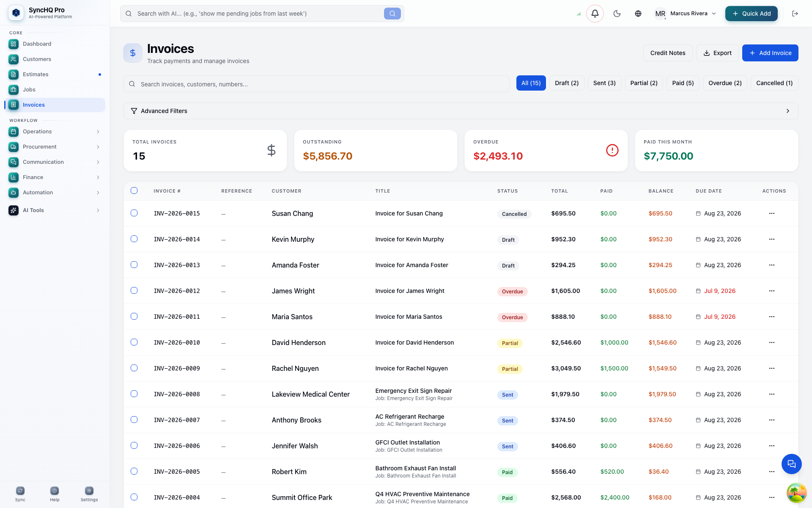Image resolution: width=812 pixels, height=508 pixels.
Task: Expand the Advanced Filters panel
Action: point(461,111)
